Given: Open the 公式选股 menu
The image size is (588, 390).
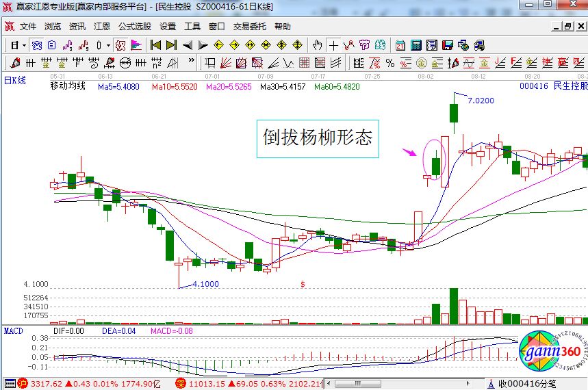Looking at the screenshot, I should coord(134,27).
